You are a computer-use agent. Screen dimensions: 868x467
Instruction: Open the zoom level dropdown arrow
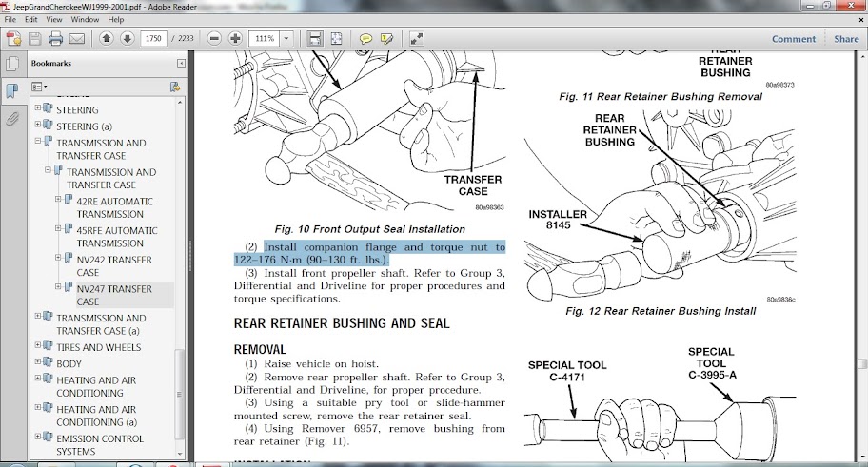[x=286, y=38]
